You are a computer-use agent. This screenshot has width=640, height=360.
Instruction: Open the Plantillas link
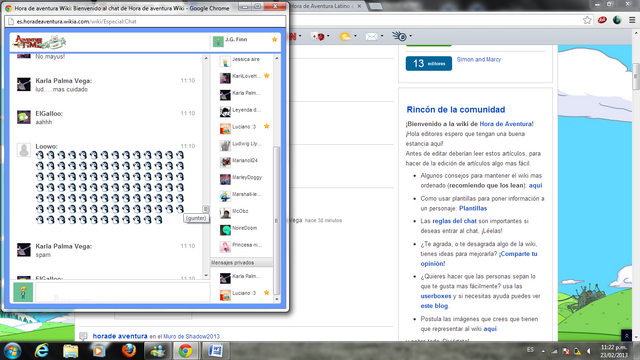473,208
